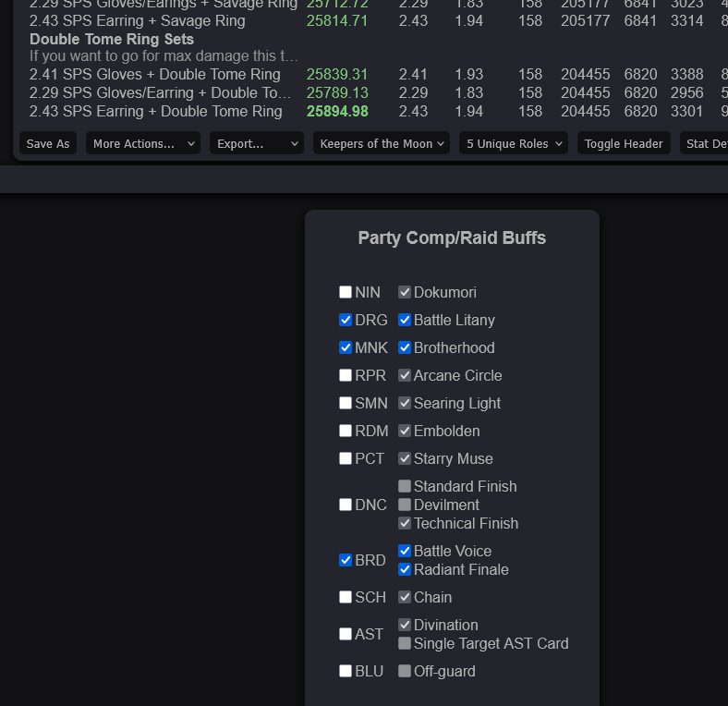728x706 pixels.
Task: Toggle the Arcane Circle buff checkbox
Action: (405, 375)
